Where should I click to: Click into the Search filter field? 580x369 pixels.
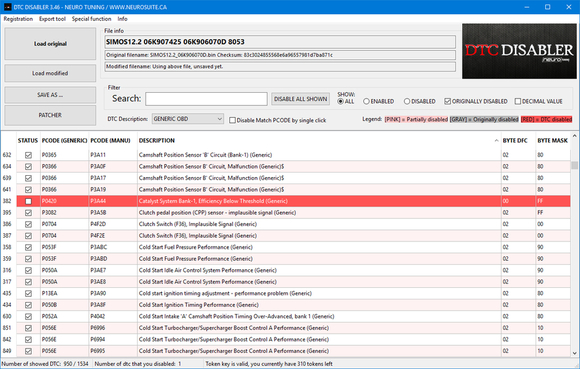(x=206, y=99)
